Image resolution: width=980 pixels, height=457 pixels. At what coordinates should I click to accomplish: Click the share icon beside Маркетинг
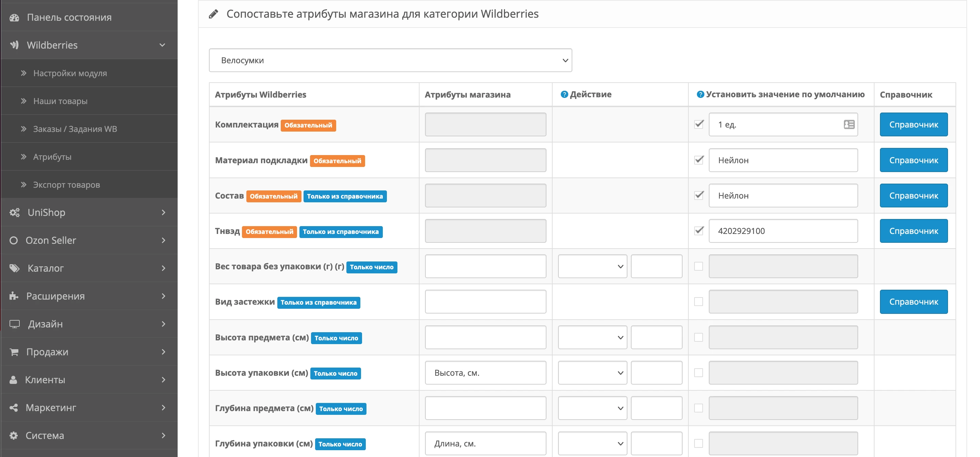(14, 408)
